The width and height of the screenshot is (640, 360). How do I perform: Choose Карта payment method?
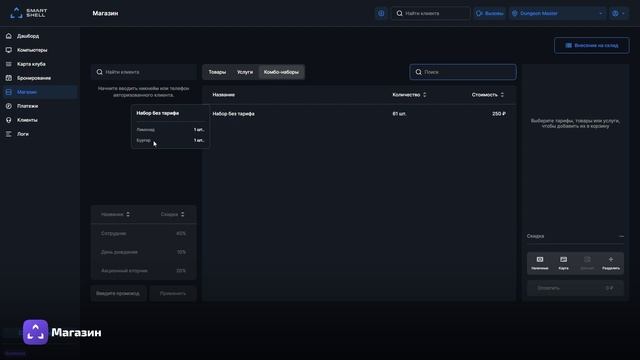tap(563, 263)
